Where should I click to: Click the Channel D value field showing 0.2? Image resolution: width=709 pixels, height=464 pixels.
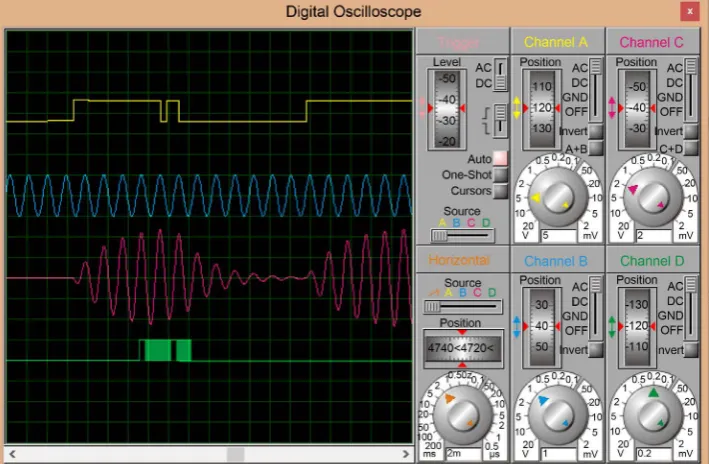pyautogui.click(x=654, y=454)
